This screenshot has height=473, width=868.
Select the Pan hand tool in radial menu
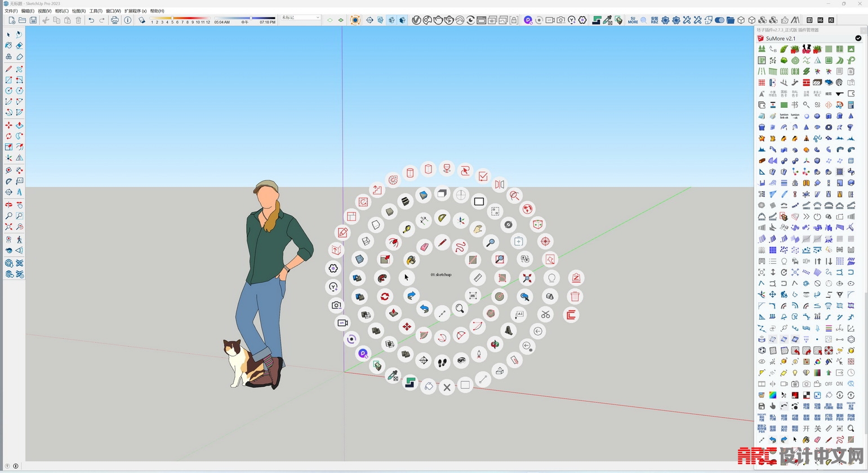click(x=478, y=229)
